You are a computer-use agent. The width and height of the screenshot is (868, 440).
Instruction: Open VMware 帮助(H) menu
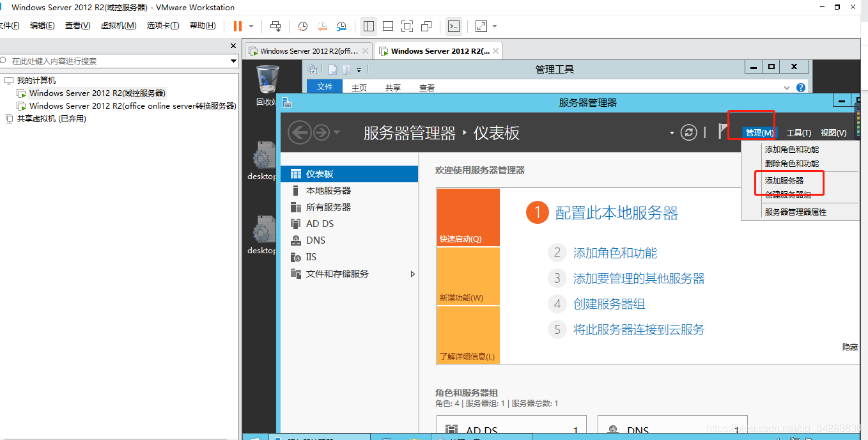coord(203,26)
